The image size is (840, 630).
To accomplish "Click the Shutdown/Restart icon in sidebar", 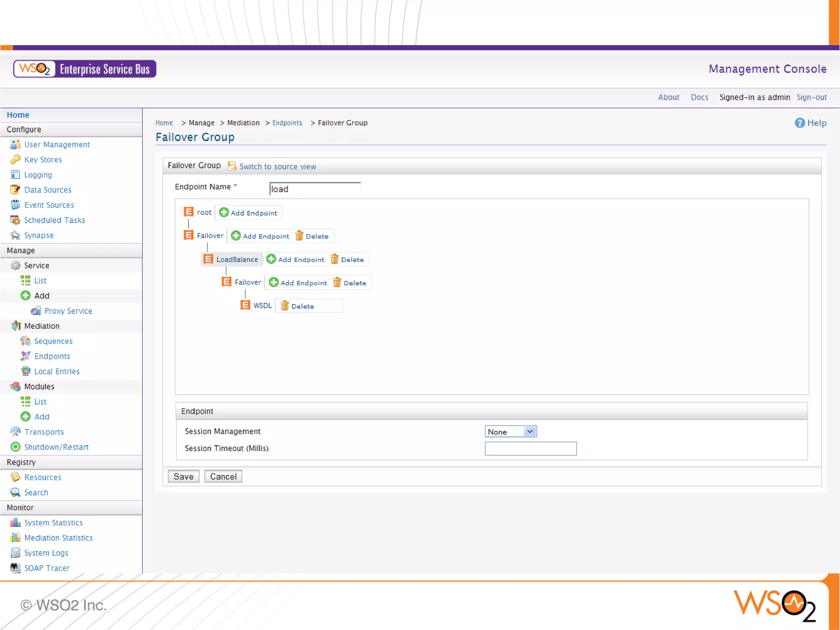I will (15, 447).
